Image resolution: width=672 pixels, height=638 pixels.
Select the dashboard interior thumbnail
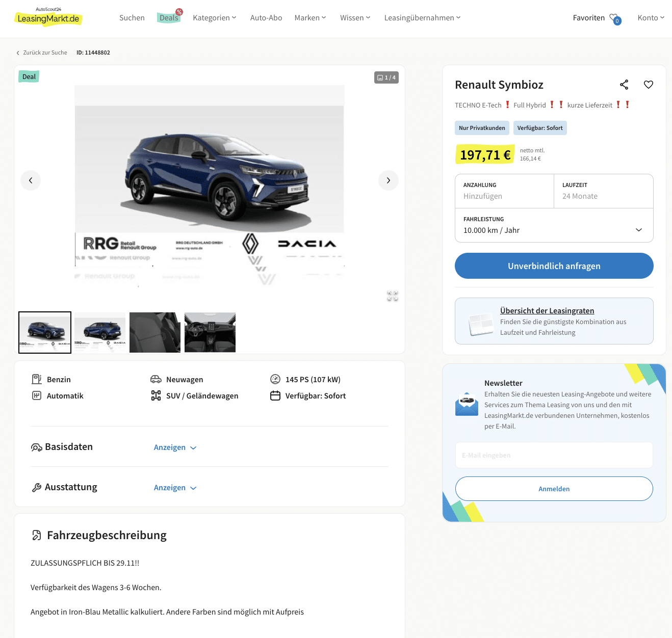pyautogui.click(x=210, y=332)
